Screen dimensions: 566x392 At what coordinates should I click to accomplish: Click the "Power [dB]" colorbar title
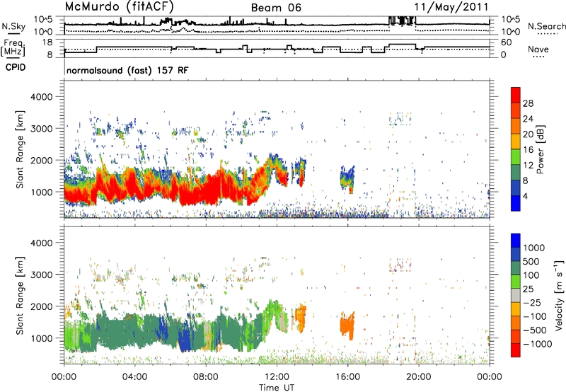541,149
